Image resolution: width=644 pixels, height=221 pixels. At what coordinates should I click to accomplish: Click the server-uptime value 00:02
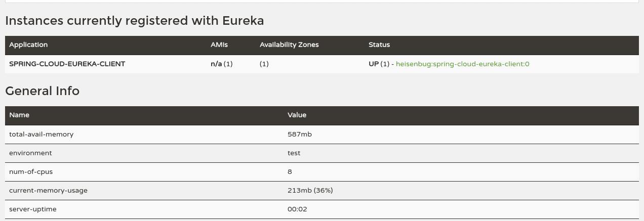point(297,209)
